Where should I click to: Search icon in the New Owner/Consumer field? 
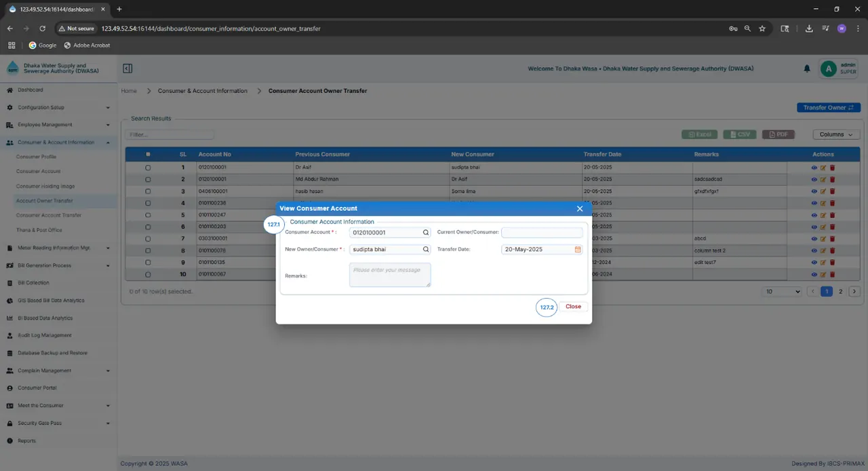click(426, 249)
